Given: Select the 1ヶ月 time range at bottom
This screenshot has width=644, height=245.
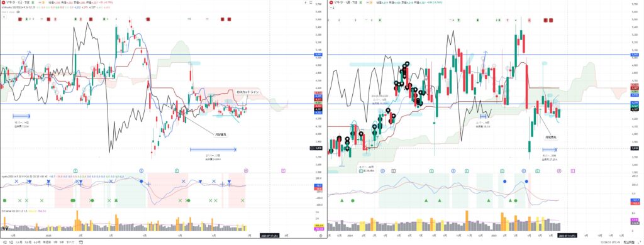Looking at the screenshot, I should click(x=19, y=242).
